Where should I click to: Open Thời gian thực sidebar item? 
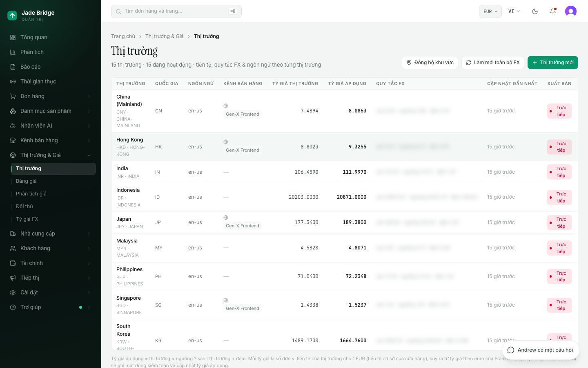pos(51,81)
